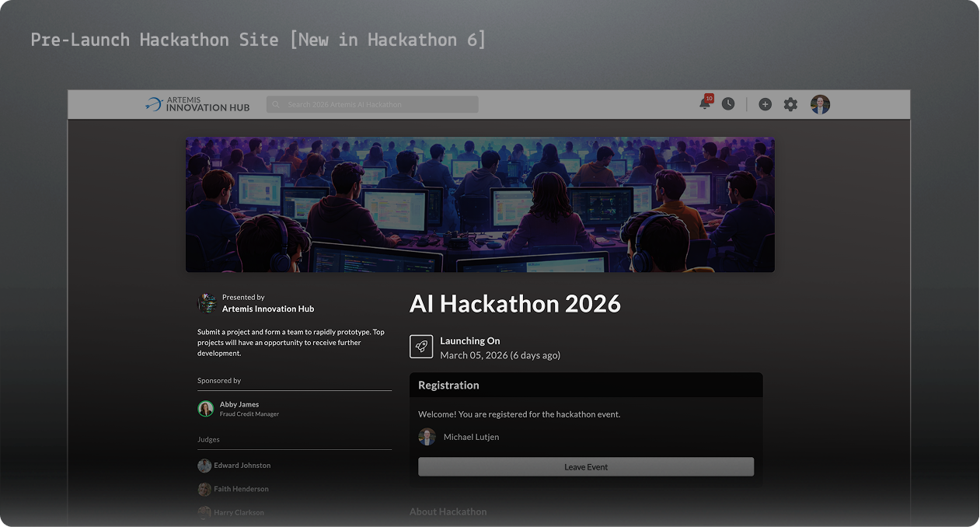980x527 pixels.
Task: Click the Registration section header
Action: pos(448,385)
